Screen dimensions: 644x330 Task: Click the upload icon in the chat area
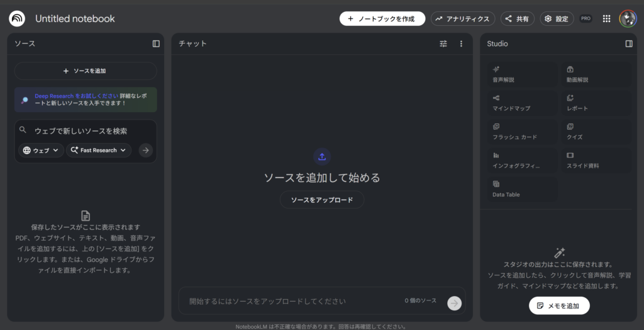(x=322, y=156)
